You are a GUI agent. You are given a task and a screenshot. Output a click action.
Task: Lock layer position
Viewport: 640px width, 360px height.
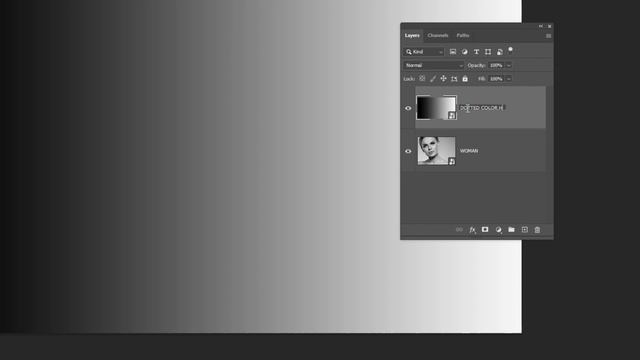coord(443,78)
